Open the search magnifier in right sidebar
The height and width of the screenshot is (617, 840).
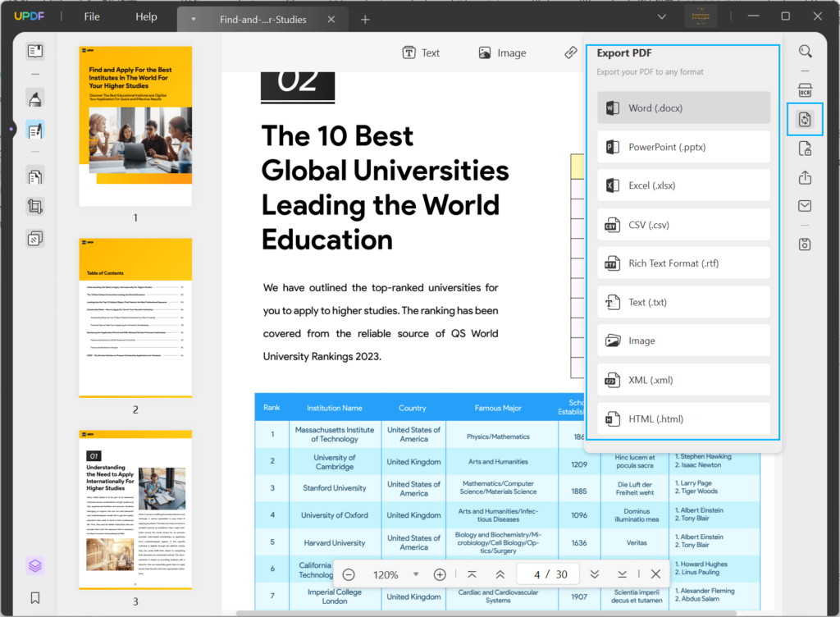(805, 52)
